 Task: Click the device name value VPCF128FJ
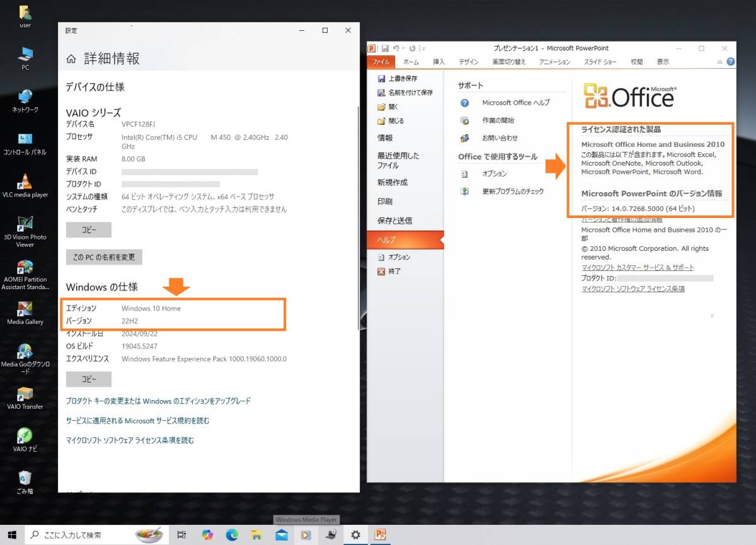pyautogui.click(x=139, y=124)
